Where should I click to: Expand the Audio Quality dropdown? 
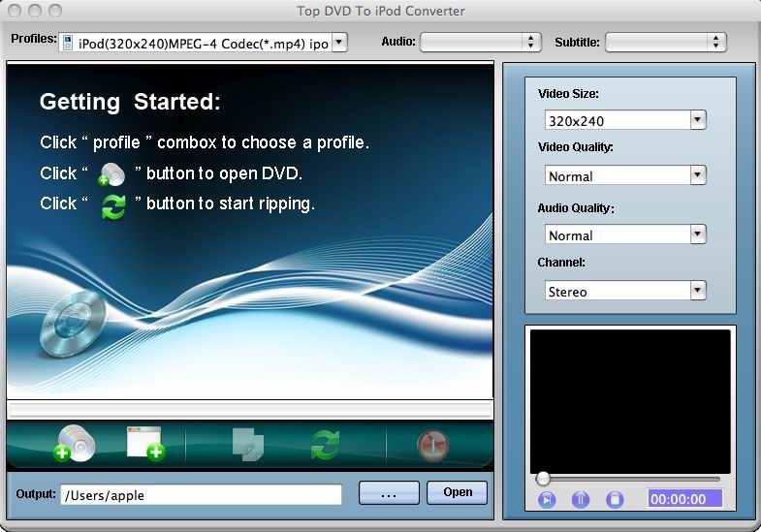coord(698,235)
